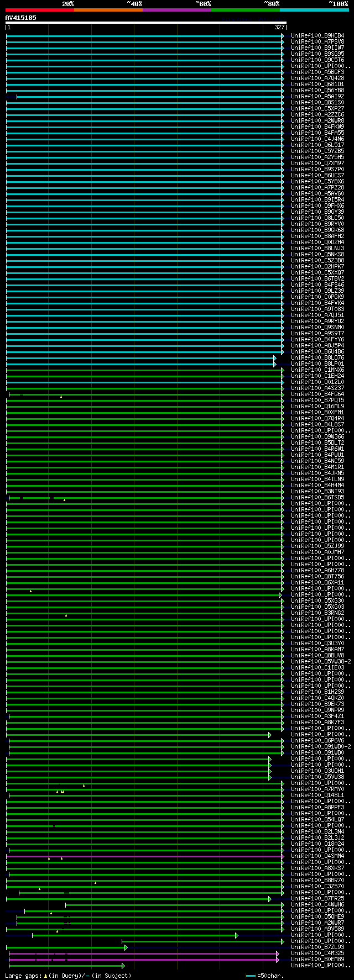This screenshot has height=980, width=354.
Task: Select the UniRef100_Q16ML9 label
Action: pyautogui.click(x=317, y=407)
